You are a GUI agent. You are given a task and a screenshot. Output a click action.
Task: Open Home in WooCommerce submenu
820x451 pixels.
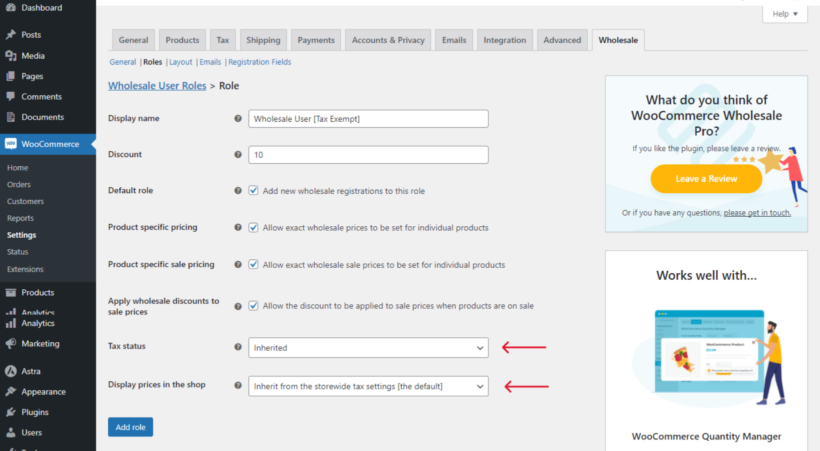tap(18, 167)
